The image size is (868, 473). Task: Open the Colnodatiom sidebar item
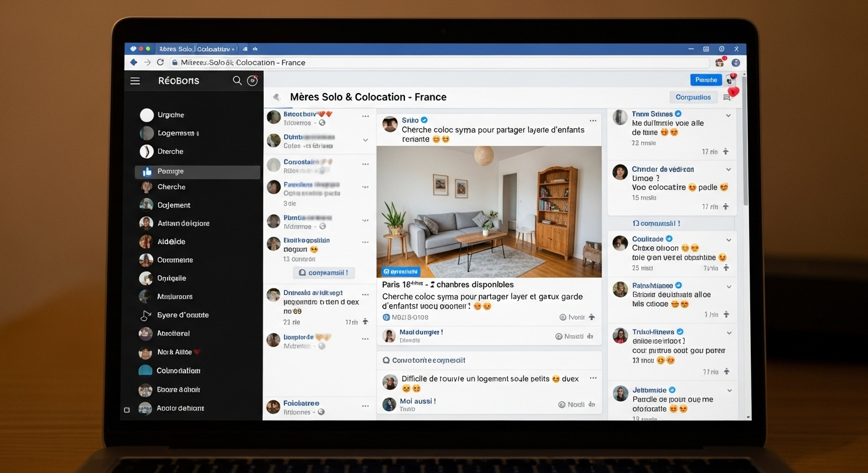click(178, 371)
